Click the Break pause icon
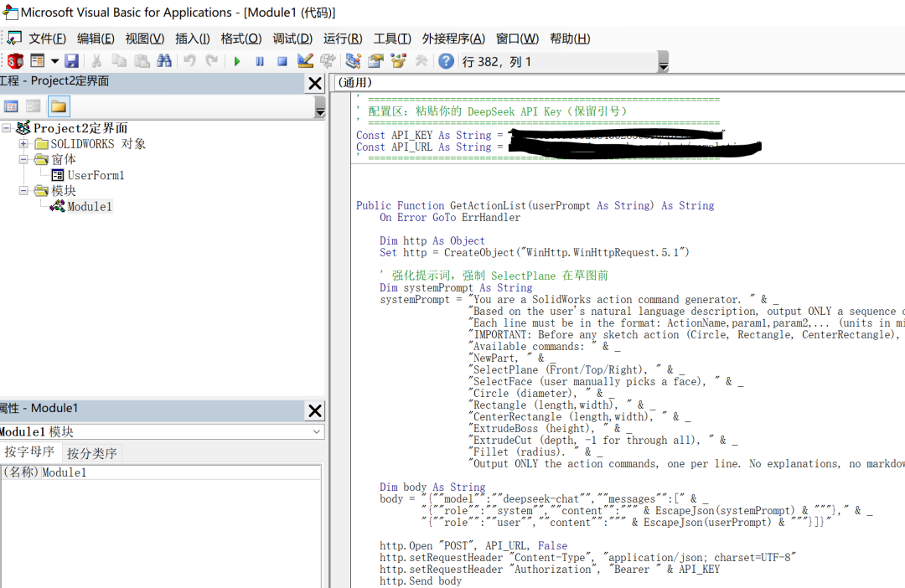Viewport: 905px width, 588px height. 260,61
